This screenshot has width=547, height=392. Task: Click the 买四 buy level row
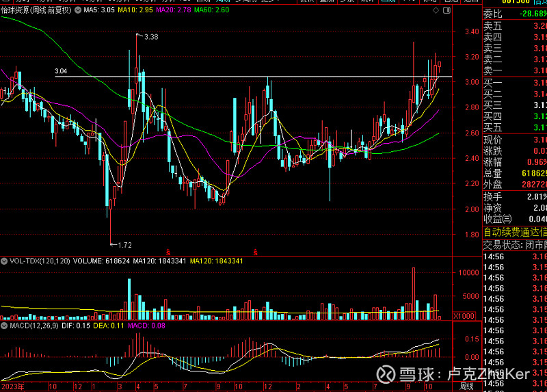(515, 116)
